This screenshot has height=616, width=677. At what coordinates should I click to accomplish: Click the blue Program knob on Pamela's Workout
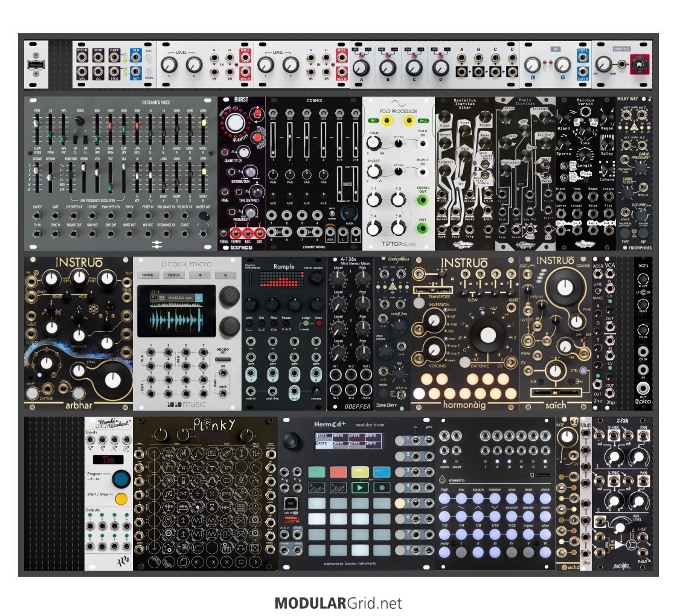[x=121, y=479]
